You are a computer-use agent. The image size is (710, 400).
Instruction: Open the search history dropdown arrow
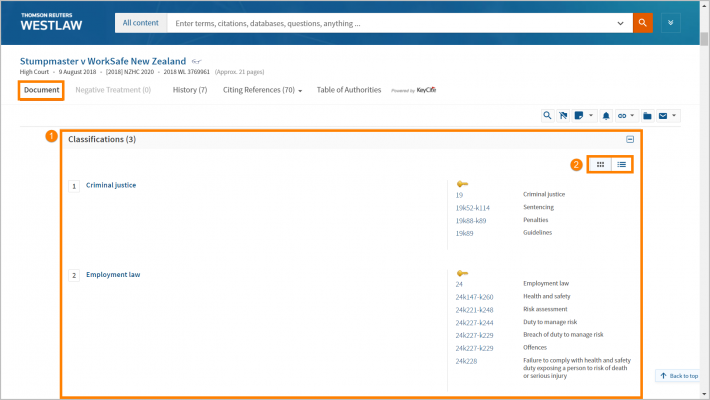620,23
